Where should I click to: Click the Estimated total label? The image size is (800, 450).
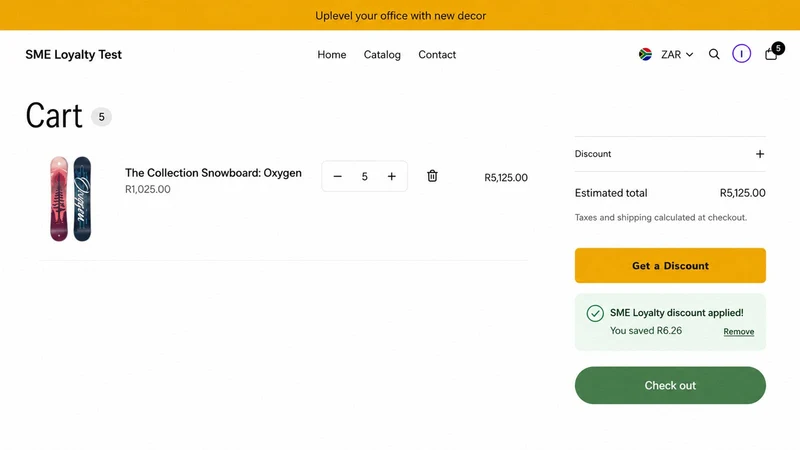coord(611,193)
